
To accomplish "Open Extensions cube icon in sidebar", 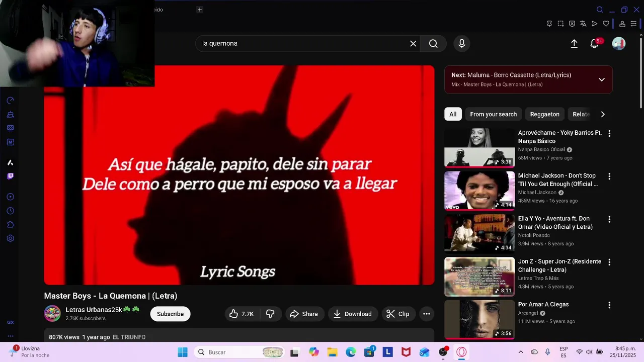I will [x=10, y=225].
